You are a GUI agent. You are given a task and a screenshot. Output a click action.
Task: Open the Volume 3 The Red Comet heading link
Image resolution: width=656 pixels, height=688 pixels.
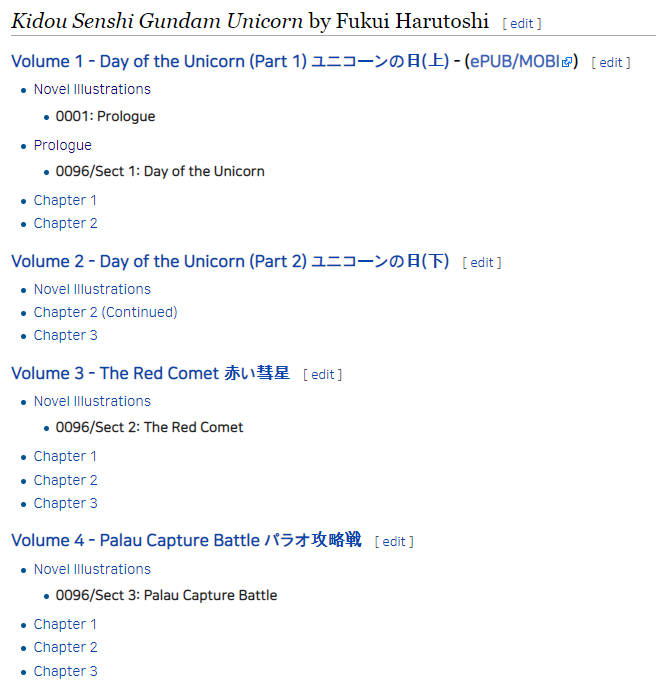[x=151, y=373]
